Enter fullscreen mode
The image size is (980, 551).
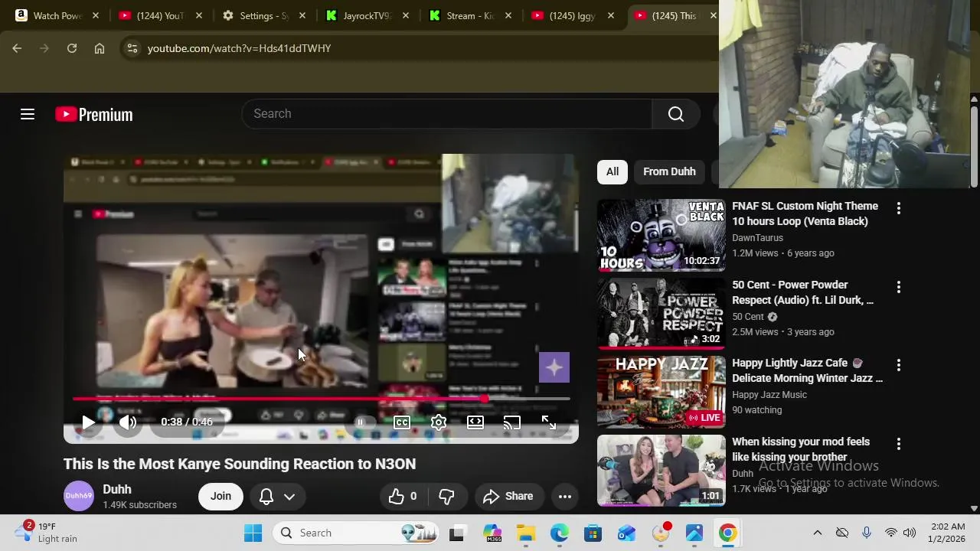[x=549, y=422]
